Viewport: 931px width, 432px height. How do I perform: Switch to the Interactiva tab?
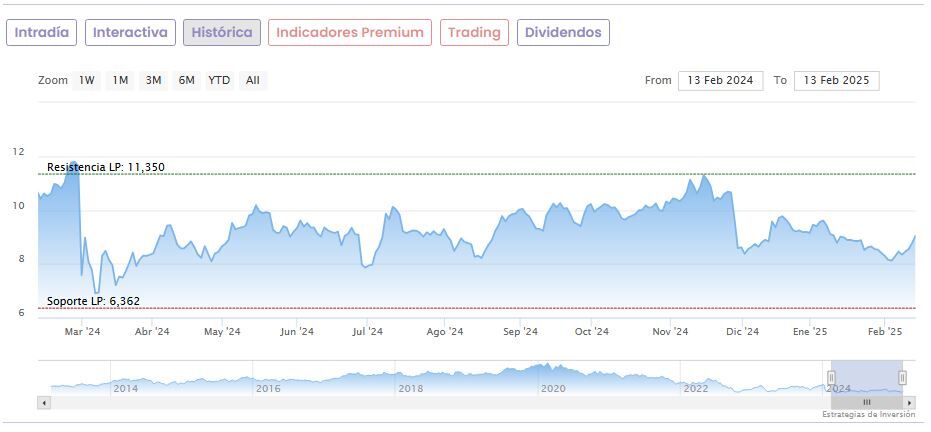[x=130, y=33]
